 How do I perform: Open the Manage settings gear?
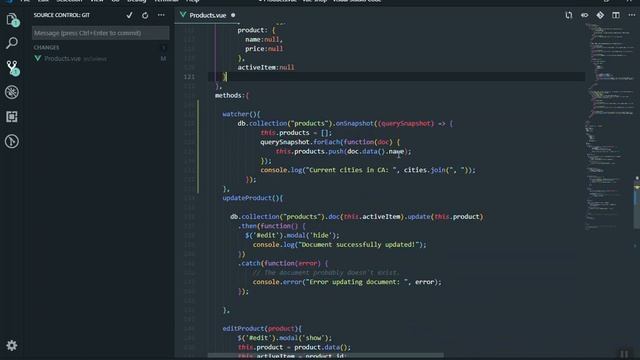12,345
